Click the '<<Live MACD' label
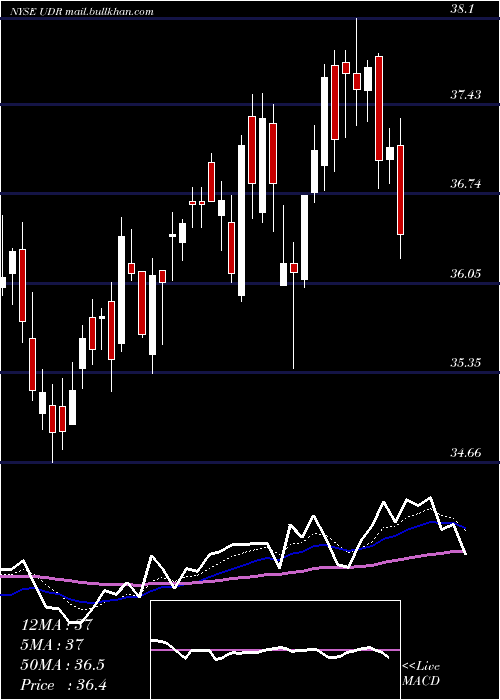Screen dimensions: 500x700 [x=421, y=674]
